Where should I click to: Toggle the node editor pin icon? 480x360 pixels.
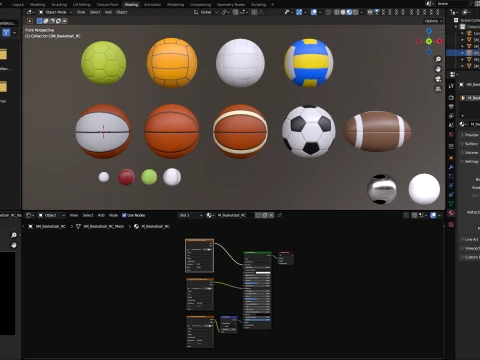(x=280, y=215)
